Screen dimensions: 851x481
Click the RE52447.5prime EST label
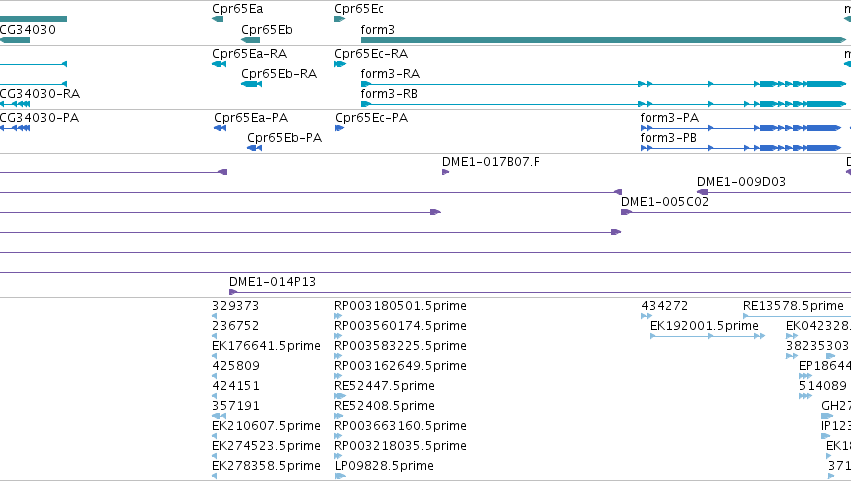[x=385, y=386]
